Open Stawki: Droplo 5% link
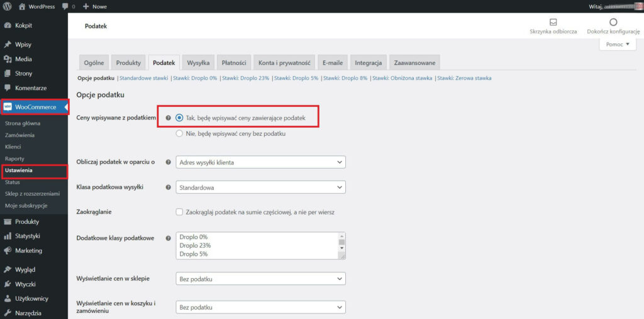 coord(296,78)
